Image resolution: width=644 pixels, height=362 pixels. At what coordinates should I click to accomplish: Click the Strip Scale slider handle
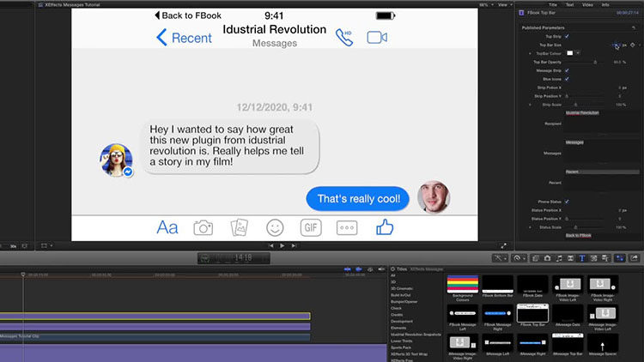click(x=575, y=105)
